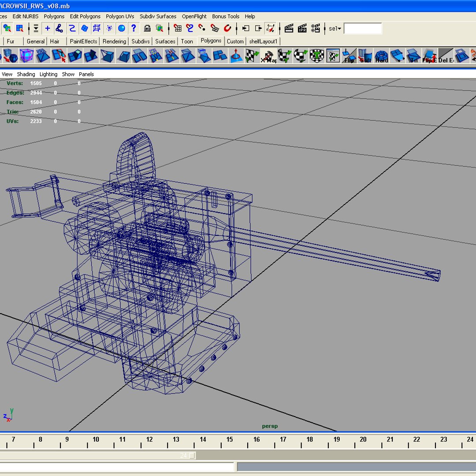Open Render Settings from the status line icon
The image size is (476, 476).
point(315,29)
